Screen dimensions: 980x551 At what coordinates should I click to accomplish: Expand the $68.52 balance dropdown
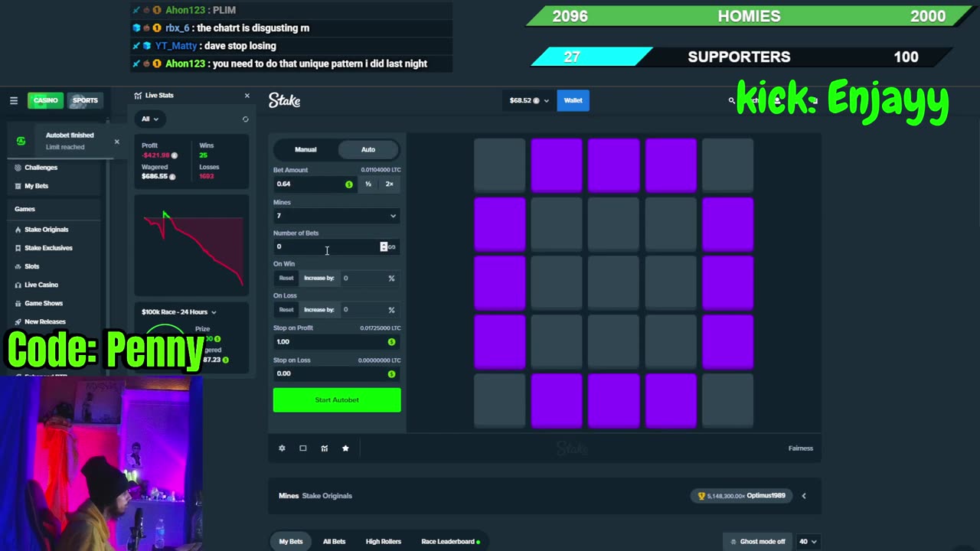tap(530, 100)
